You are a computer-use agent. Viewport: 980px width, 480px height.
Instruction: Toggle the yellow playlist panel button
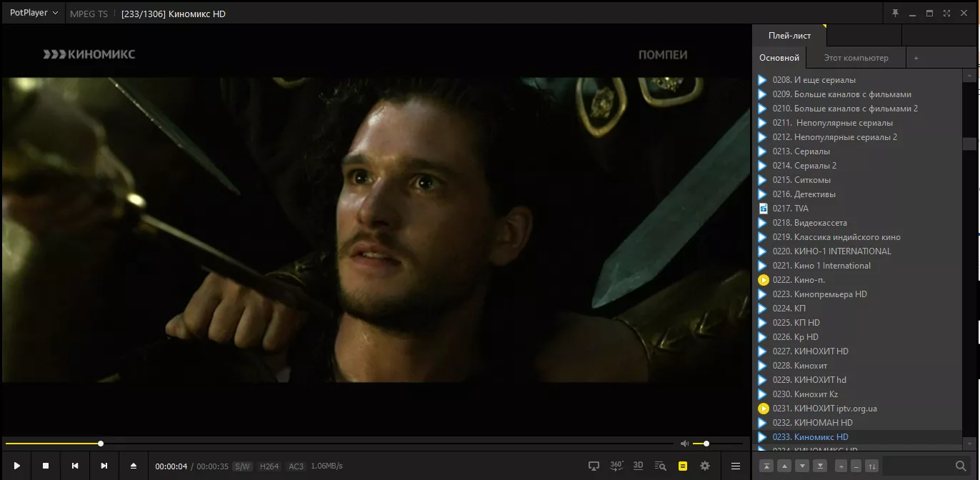click(x=683, y=466)
